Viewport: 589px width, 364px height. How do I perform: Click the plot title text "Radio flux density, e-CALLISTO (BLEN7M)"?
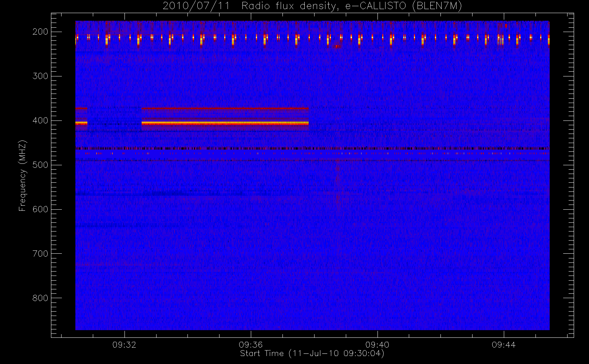pyautogui.click(x=352, y=6)
